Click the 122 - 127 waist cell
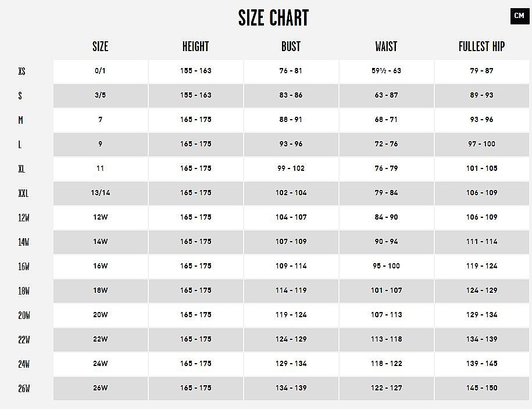Screen dimensions: 532x409 [x=386, y=388]
